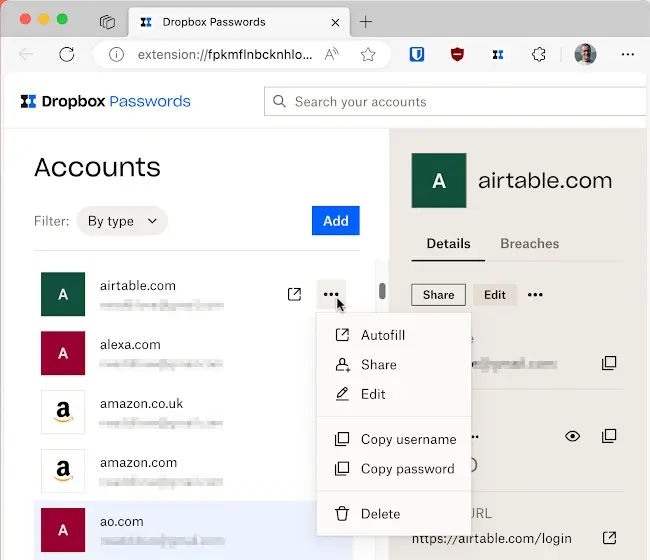The width and height of the screenshot is (650, 560).
Task: Open the browser Extensions puzzle icon
Action: click(x=538, y=54)
